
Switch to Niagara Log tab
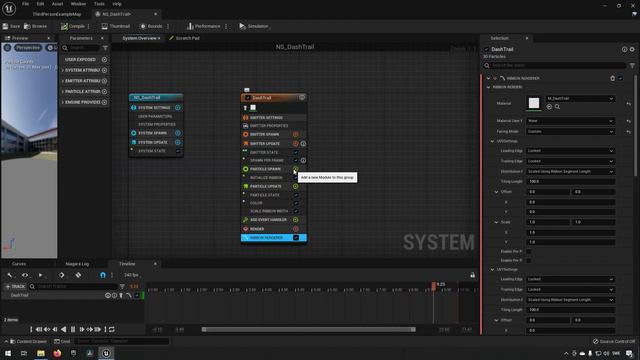77,264
